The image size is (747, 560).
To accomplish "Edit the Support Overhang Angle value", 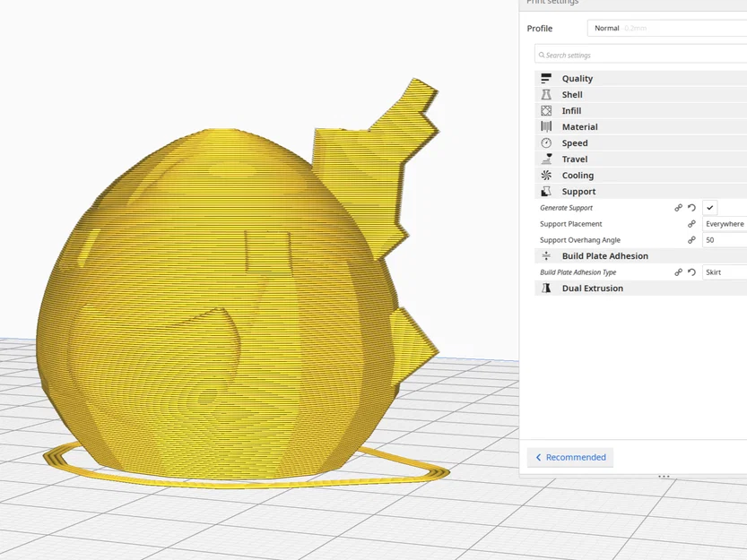I will (725, 240).
